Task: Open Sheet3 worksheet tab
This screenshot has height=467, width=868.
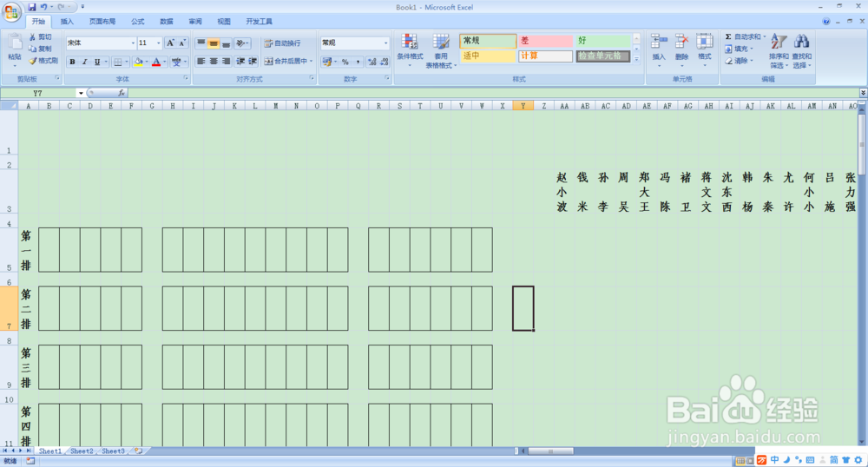Action: coord(113,451)
